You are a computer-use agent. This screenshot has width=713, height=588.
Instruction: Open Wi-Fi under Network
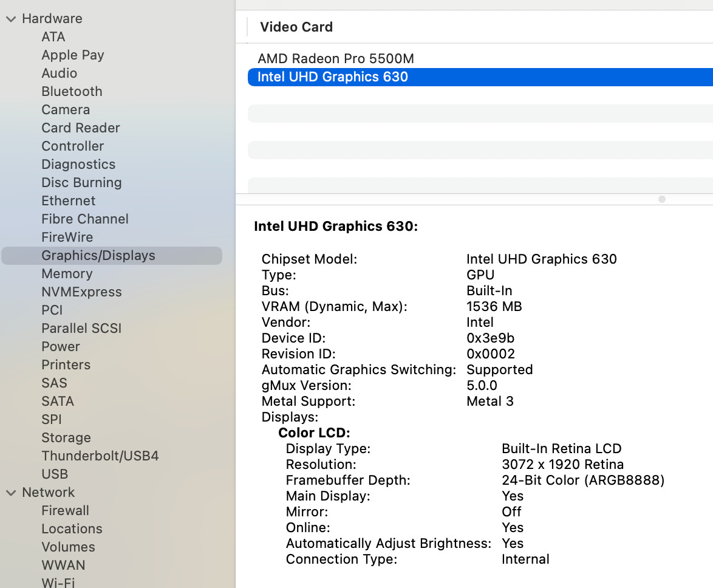(x=58, y=582)
